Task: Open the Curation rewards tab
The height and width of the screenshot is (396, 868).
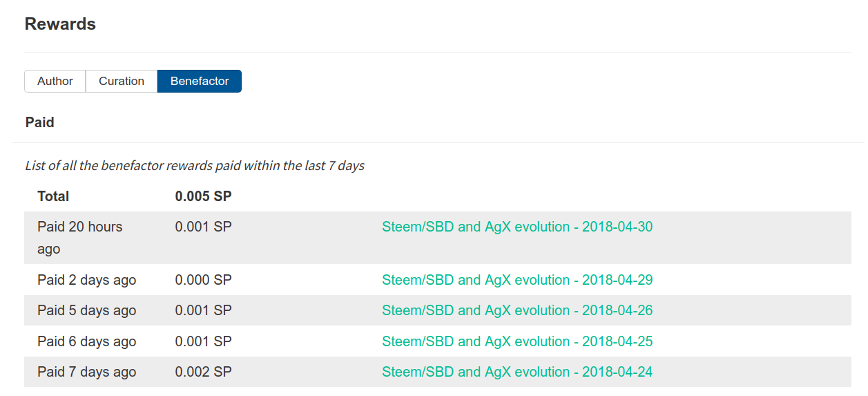Action: click(122, 81)
